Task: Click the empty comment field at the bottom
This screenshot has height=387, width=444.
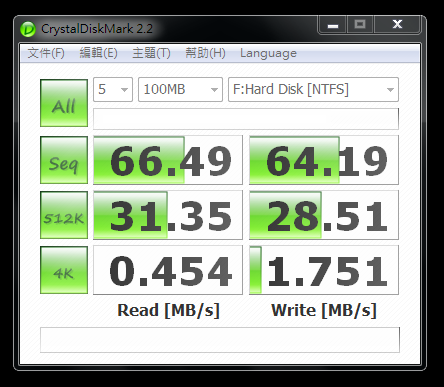Action: tap(220, 340)
